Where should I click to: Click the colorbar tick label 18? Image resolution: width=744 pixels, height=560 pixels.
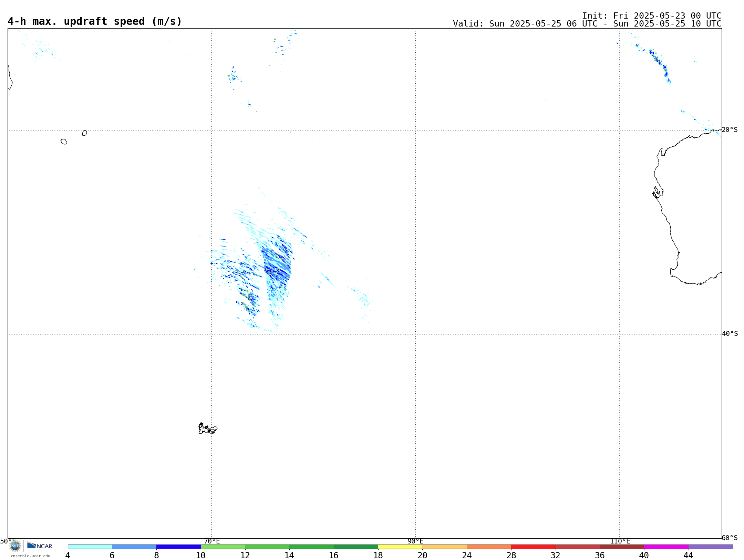[378, 556]
